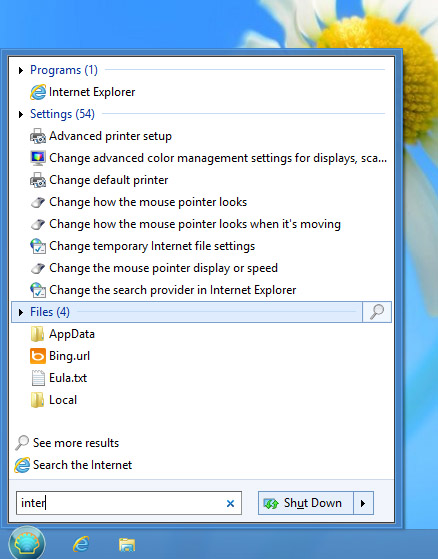This screenshot has height=559, width=438.
Task: Launch Internet Explorer from the taskbar
Action: tap(81, 544)
